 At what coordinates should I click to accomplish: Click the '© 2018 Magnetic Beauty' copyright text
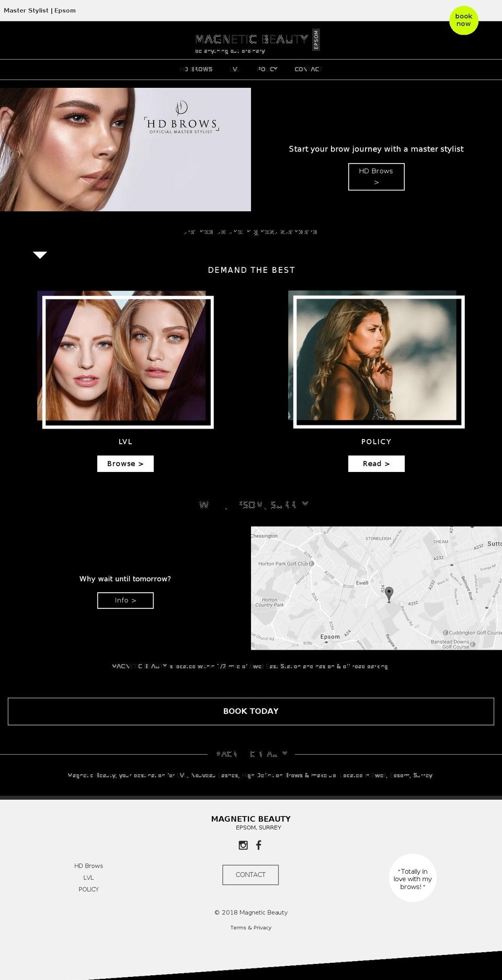click(x=251, y=913)
